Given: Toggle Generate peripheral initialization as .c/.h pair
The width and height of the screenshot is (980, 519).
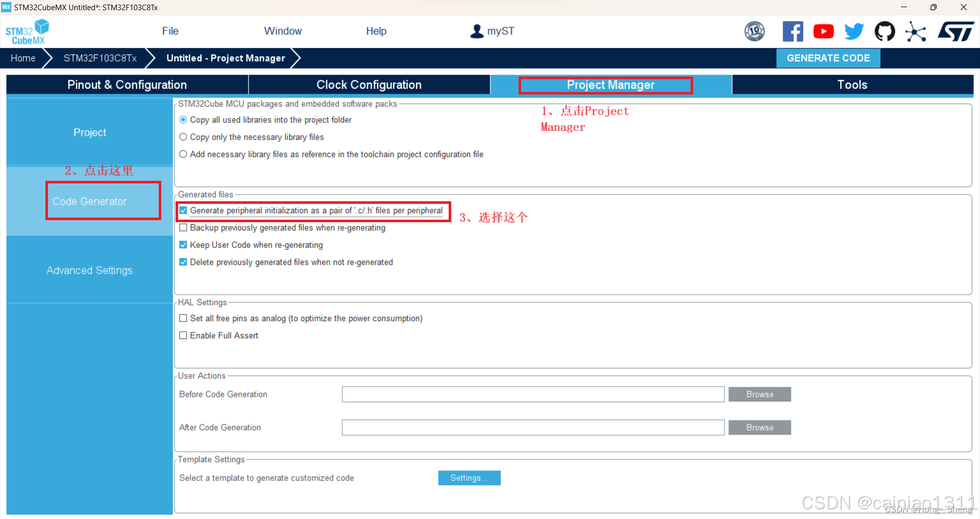Looking at the screenshot, I should point(183,210).
